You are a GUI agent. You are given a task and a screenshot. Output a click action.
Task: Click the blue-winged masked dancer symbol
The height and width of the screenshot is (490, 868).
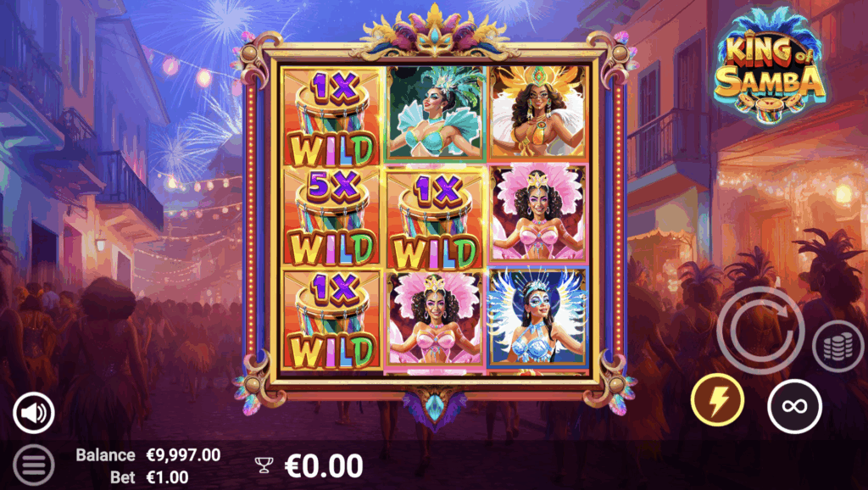[x=537, y=318]
